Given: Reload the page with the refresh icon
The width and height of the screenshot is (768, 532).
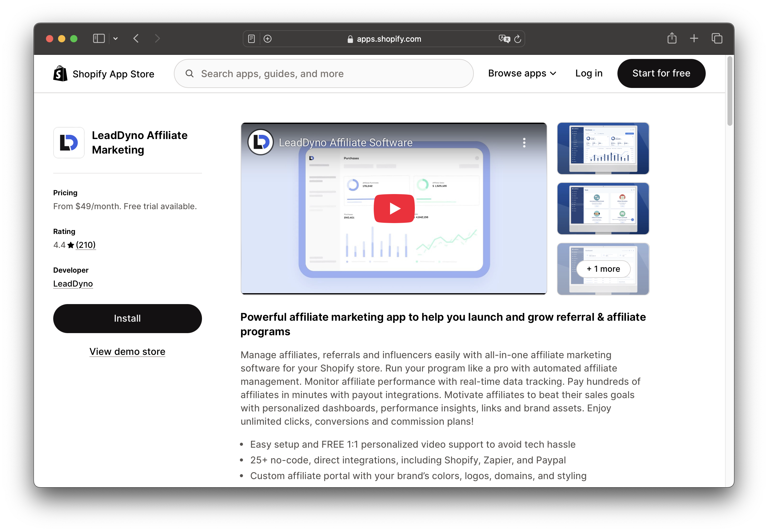Looking at the screenshot, I should (518, 39).
